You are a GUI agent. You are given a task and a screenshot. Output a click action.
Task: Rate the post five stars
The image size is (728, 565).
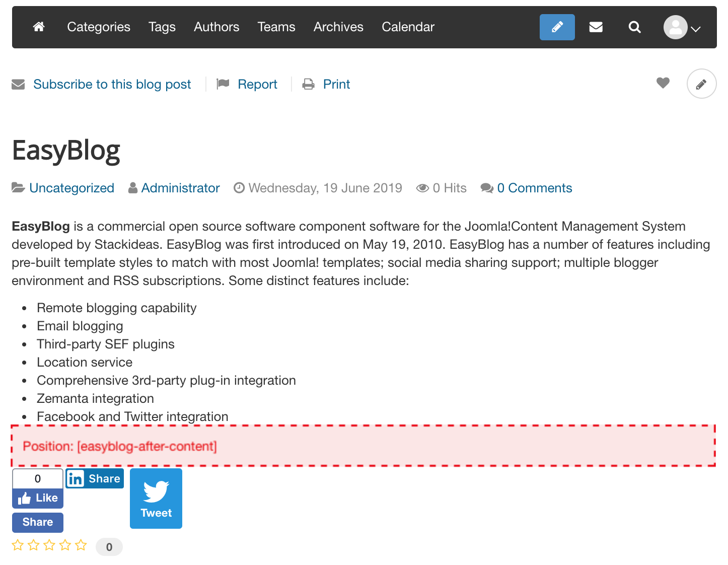point(81,545)
